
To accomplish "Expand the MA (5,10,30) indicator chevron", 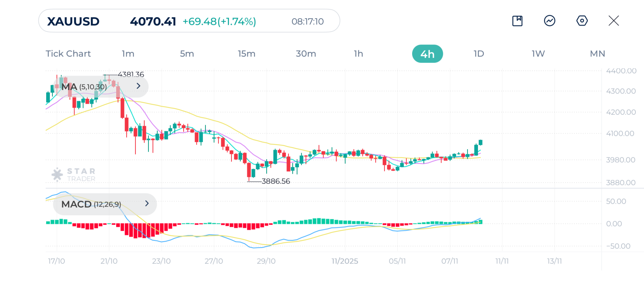I will (139, 86).
